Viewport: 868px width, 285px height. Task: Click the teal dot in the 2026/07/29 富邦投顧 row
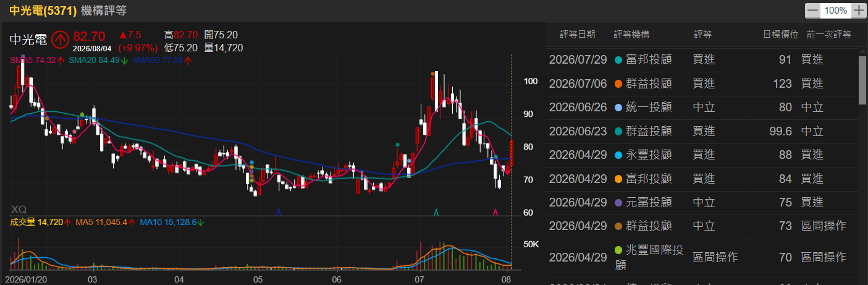point(618,60)
